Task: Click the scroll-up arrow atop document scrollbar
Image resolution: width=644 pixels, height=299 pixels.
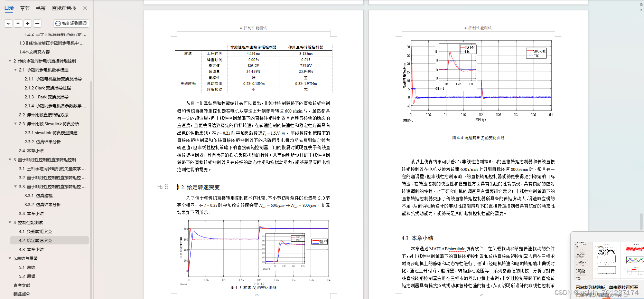Action: (641, 10)
